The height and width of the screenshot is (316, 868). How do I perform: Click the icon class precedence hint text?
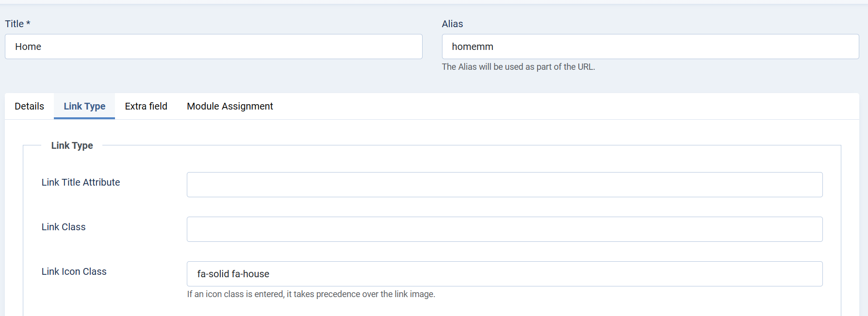tap(311, 294)
